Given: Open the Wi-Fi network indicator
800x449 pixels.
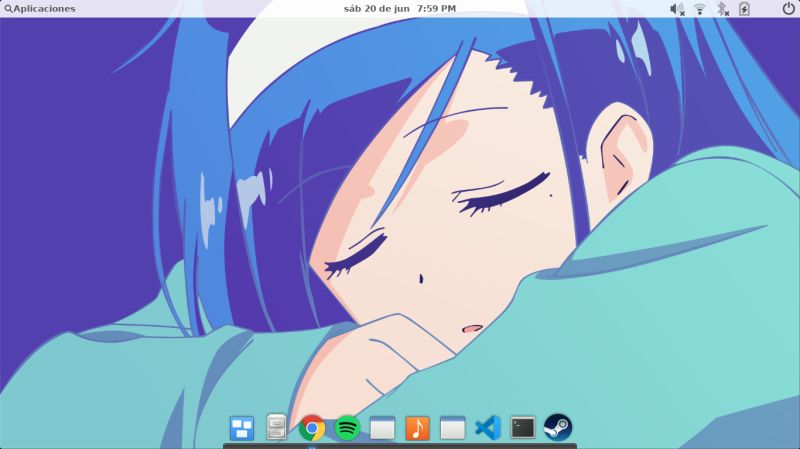Looking at the screenshot, I should (699, 9).
